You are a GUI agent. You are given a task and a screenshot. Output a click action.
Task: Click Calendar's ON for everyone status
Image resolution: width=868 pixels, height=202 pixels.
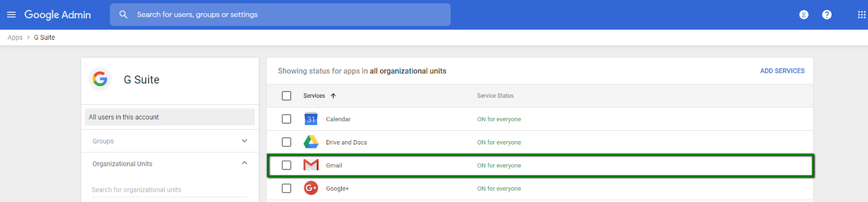tap(499, 119)
